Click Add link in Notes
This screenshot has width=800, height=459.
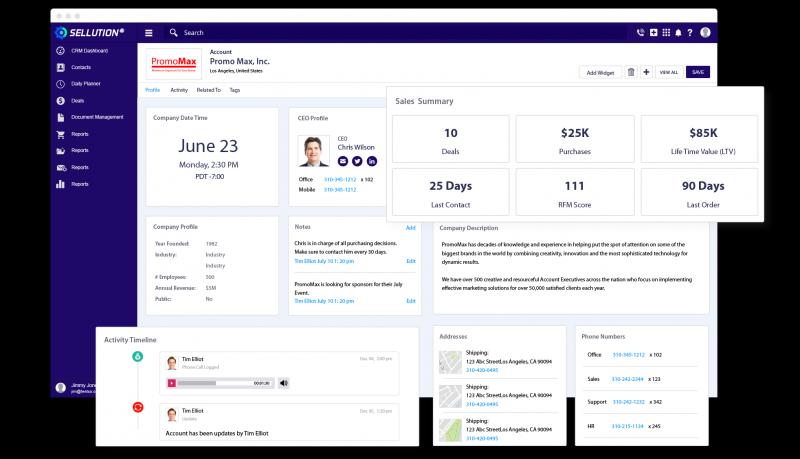click(x=411, y=228)
